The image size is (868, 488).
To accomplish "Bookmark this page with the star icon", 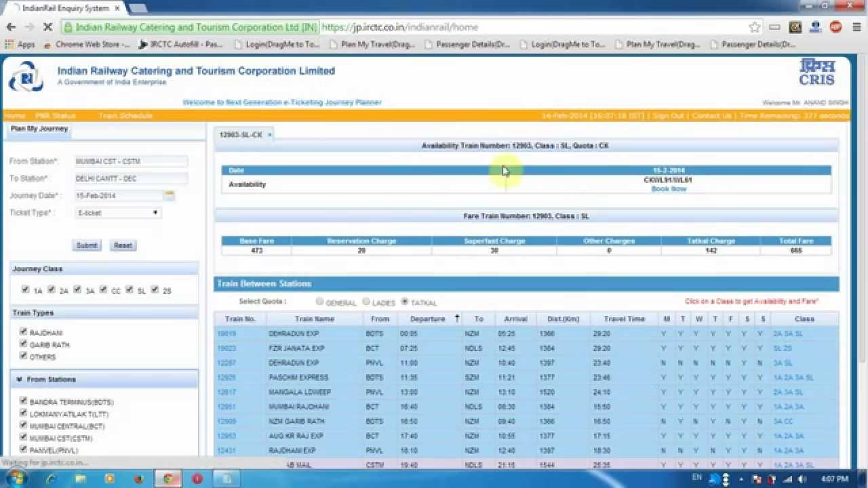I will point(755,27).
